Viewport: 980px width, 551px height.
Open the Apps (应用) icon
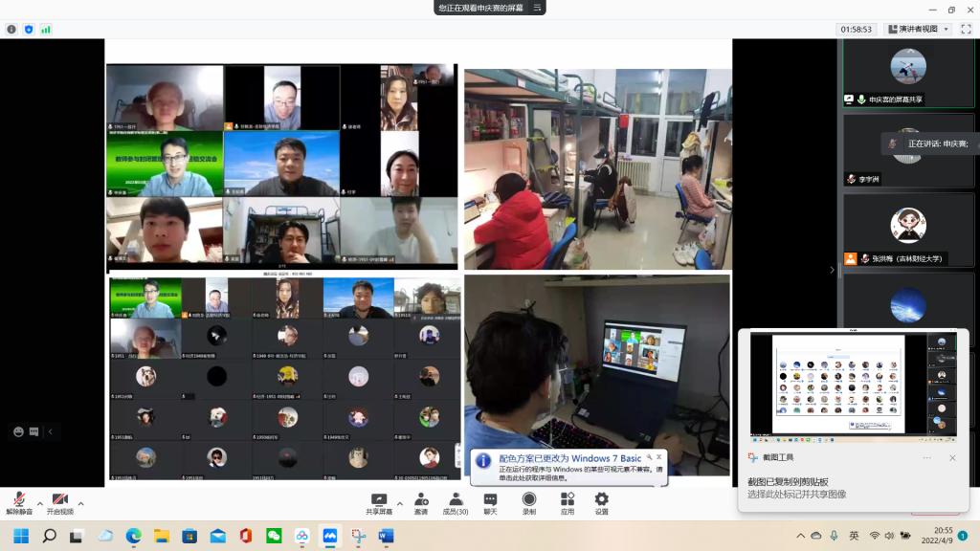tap(567, 503)
